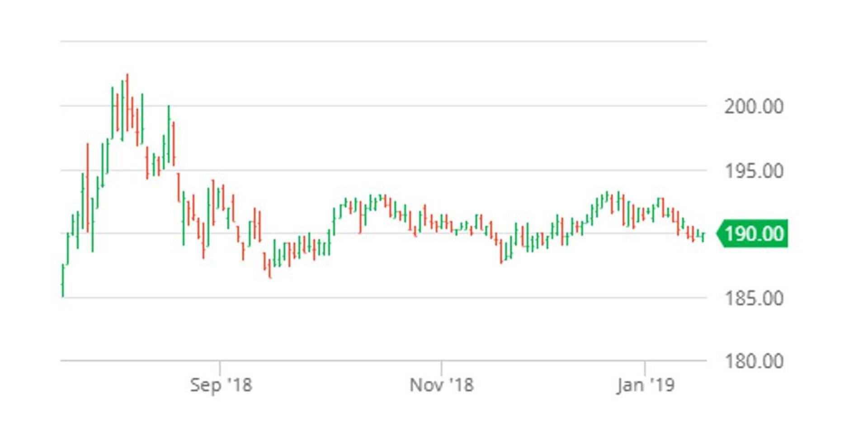The image size is (868, 421).
Task: Click the first green bar at chart's left edge
Action: tap(63, 280)
